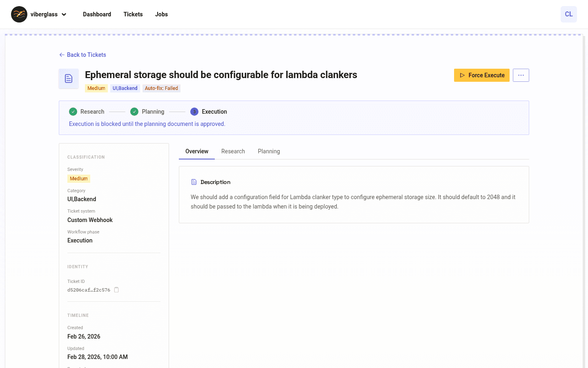Screen dimensions: 588x368
Task: Click the Execution step number circle
Action: click(194, 112)
